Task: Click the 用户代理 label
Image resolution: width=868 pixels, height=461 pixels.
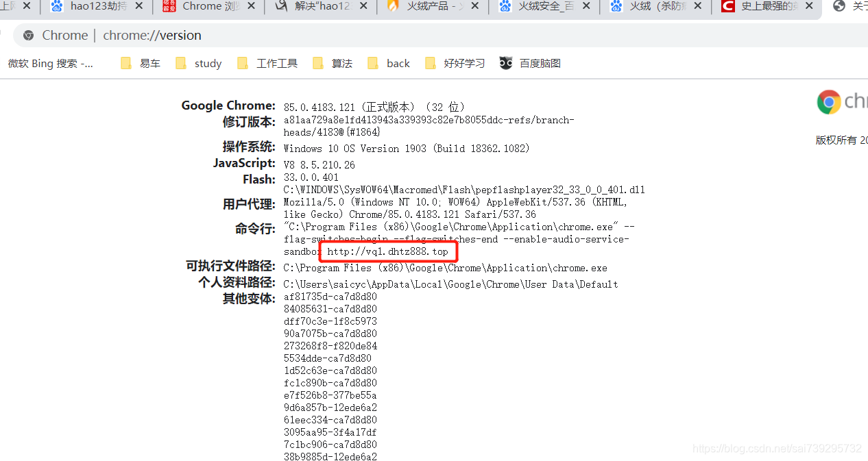Action: (x=249, y=204)
